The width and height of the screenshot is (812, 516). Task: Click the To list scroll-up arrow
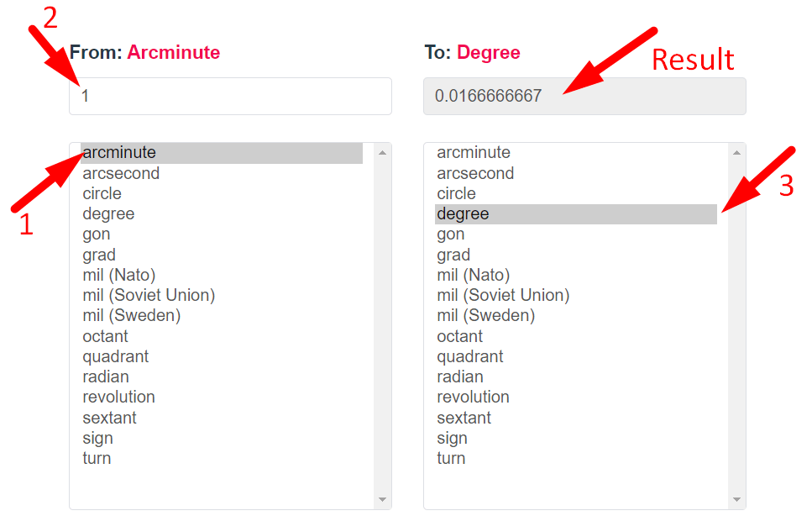[x=736, y=153]
